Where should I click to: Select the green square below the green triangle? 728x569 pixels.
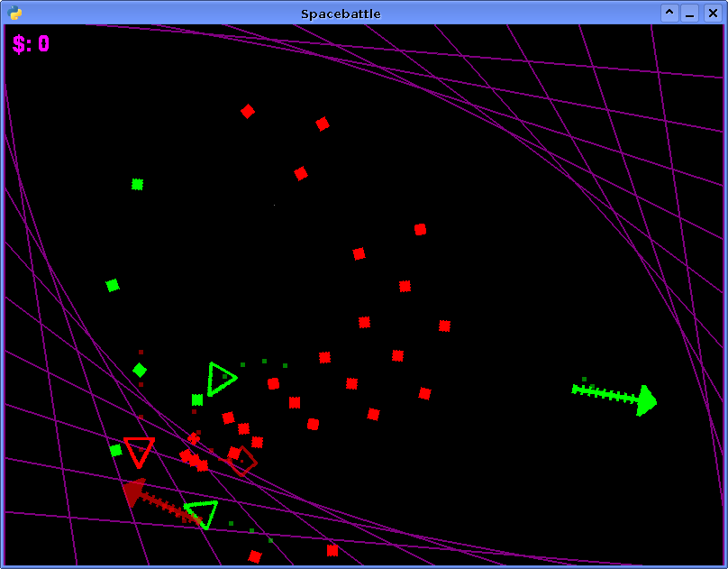pos(197,400)
